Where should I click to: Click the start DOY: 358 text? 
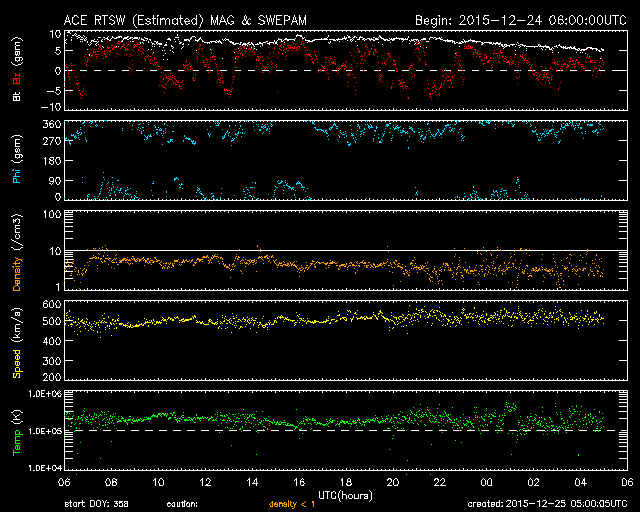tap(95, 504)
